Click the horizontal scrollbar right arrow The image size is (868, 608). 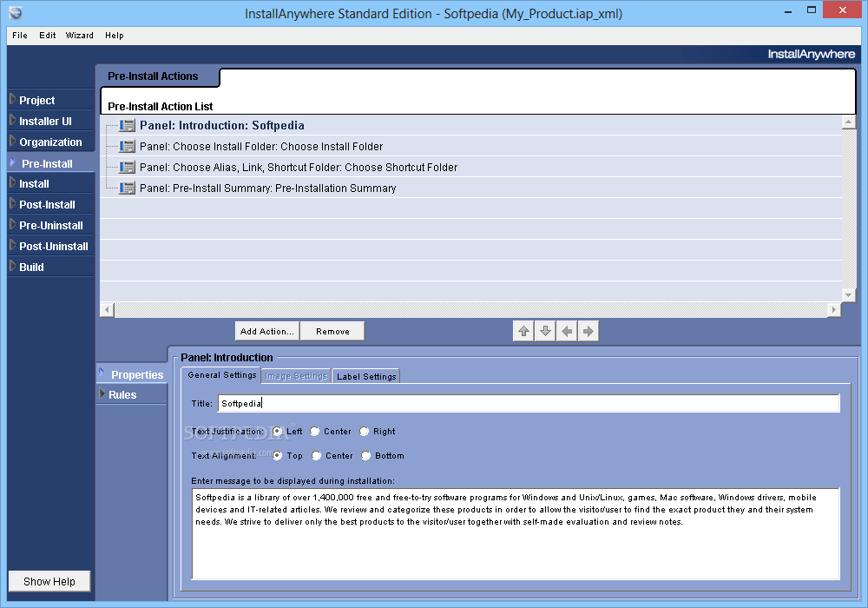pyautogui.click(x=833, y=310)
